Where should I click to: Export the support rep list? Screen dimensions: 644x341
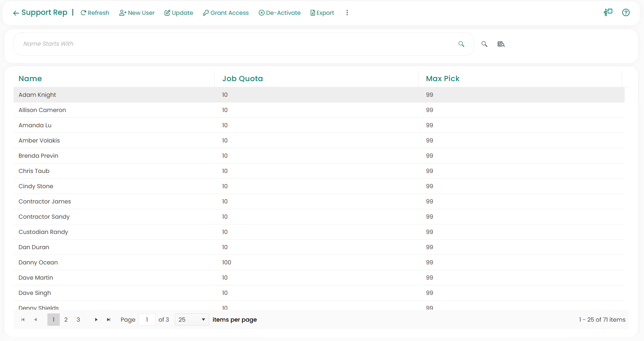click(x=322, y=13)
